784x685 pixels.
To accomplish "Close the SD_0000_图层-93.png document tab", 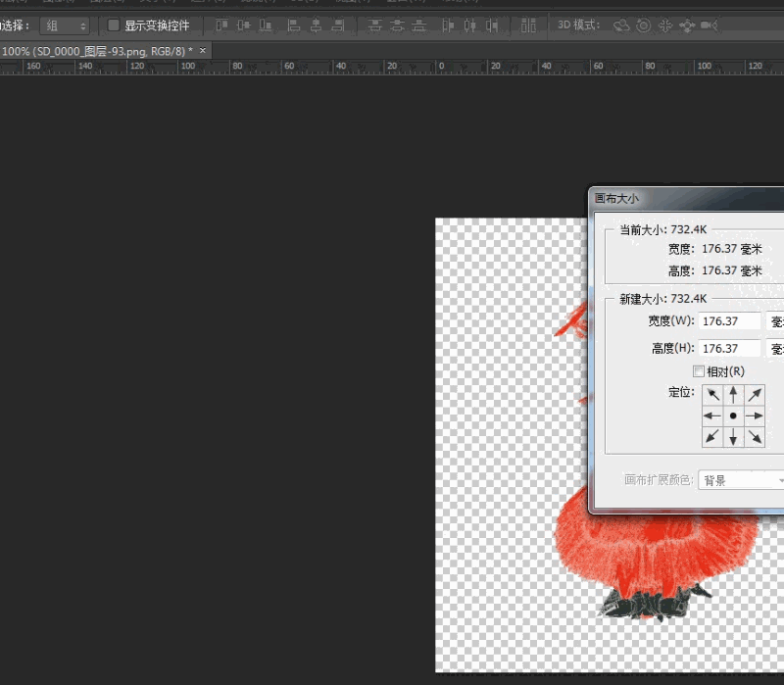I will click(x=203, y=49).
